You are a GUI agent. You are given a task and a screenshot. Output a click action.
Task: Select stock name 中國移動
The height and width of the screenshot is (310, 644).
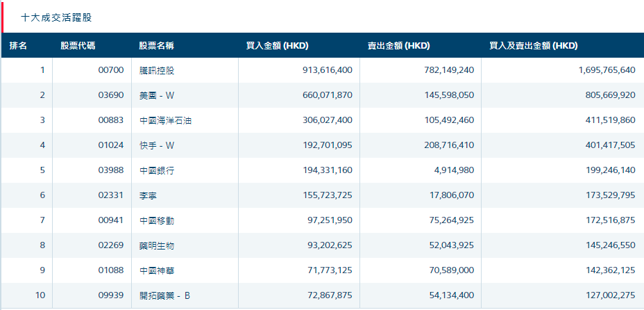coord(157,221)
